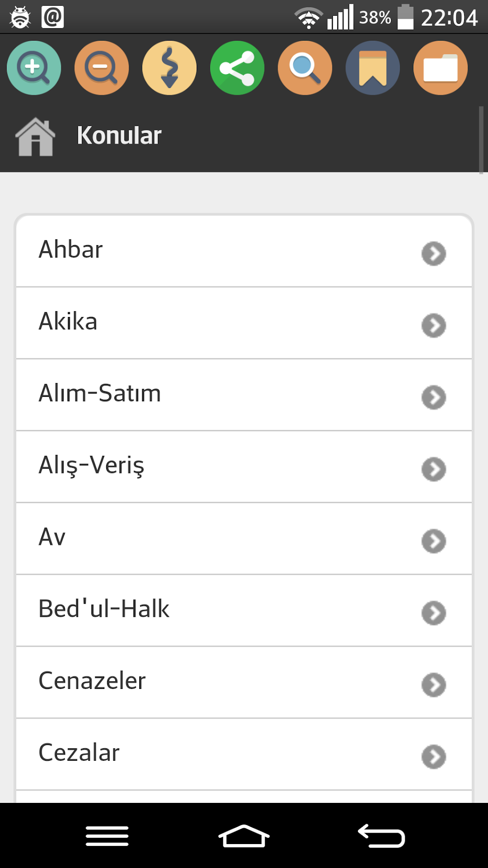Expand the Ahbar topic chevron
This screenshot has width=488, height=868.
434,253
